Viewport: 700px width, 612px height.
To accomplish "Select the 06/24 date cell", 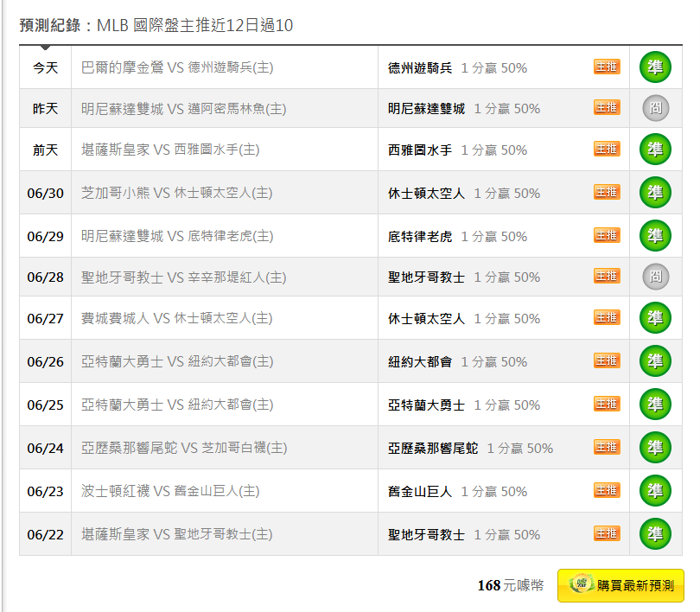I will [x=45, y=448].
